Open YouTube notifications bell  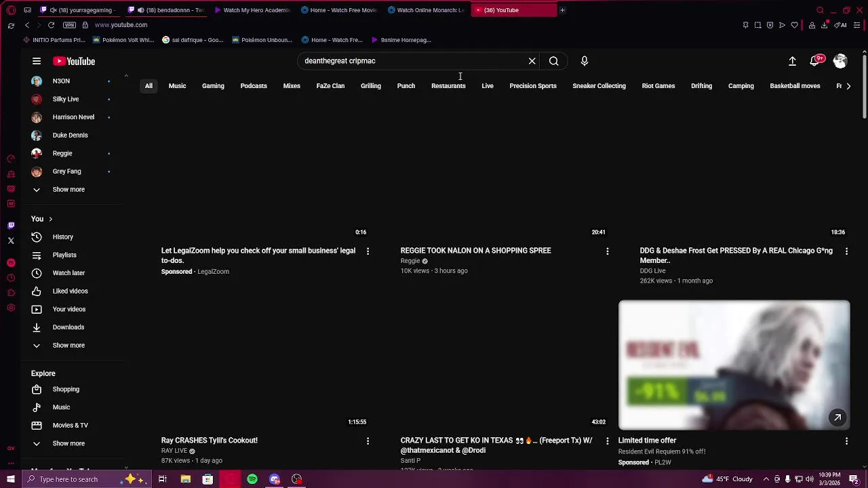pyautogui.click(x=816, y=61)
